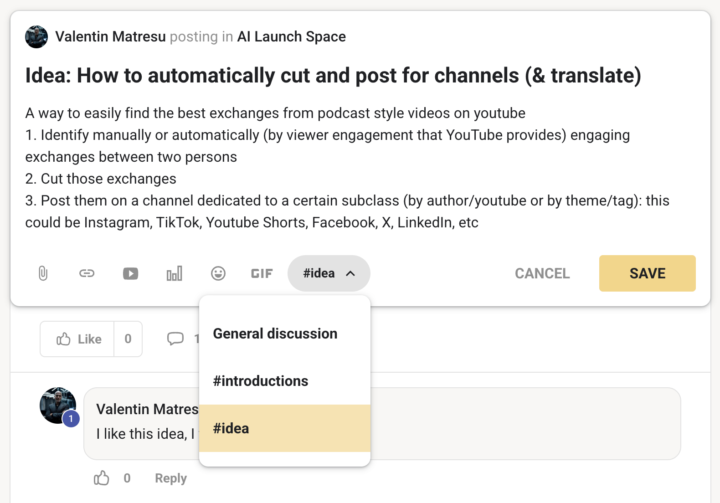Open the emoji picker smiley icon
The image size is (720, 503).
click(218, 273)
